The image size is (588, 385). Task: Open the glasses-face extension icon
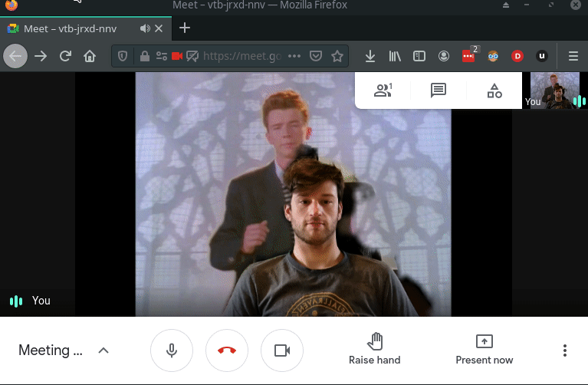click(493, 56)
